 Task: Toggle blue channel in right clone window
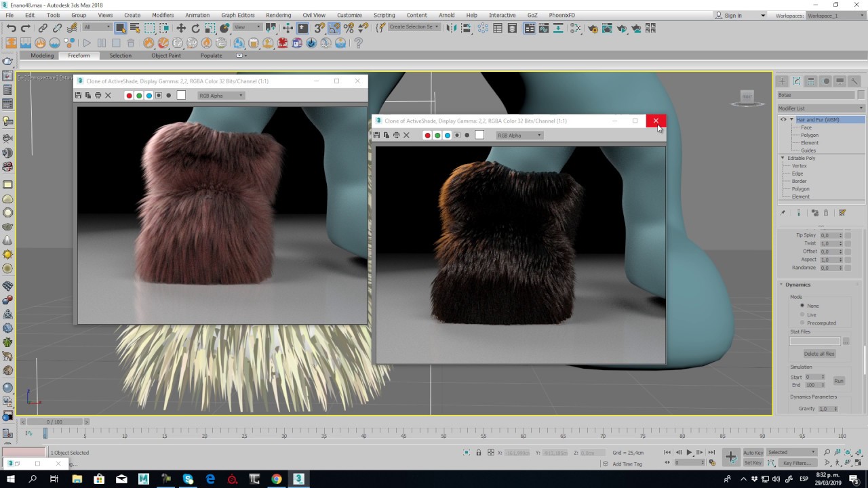[x=447, y=136]
